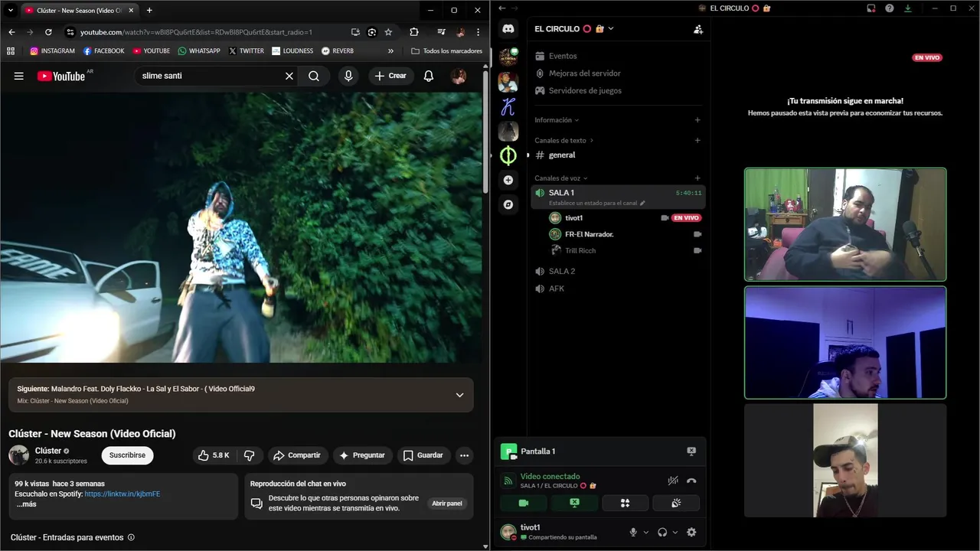Toggle Discord camera on or off
The height and width of the screenshot is (551, 980).
click(524, 503)
